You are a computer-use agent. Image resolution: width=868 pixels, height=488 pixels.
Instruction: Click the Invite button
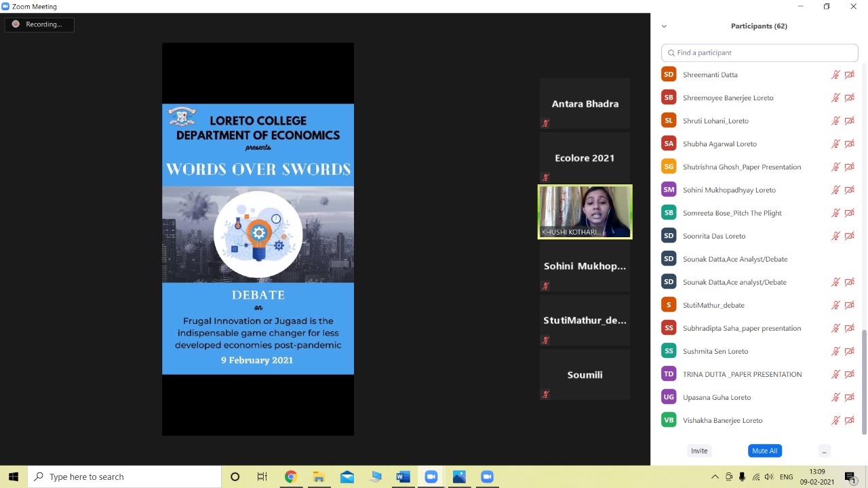tap(699, 451)
